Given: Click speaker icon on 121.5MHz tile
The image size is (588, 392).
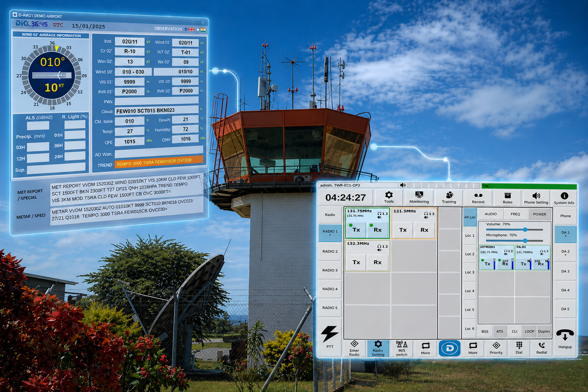Looking at the screenshot, I should click(426, 217).
